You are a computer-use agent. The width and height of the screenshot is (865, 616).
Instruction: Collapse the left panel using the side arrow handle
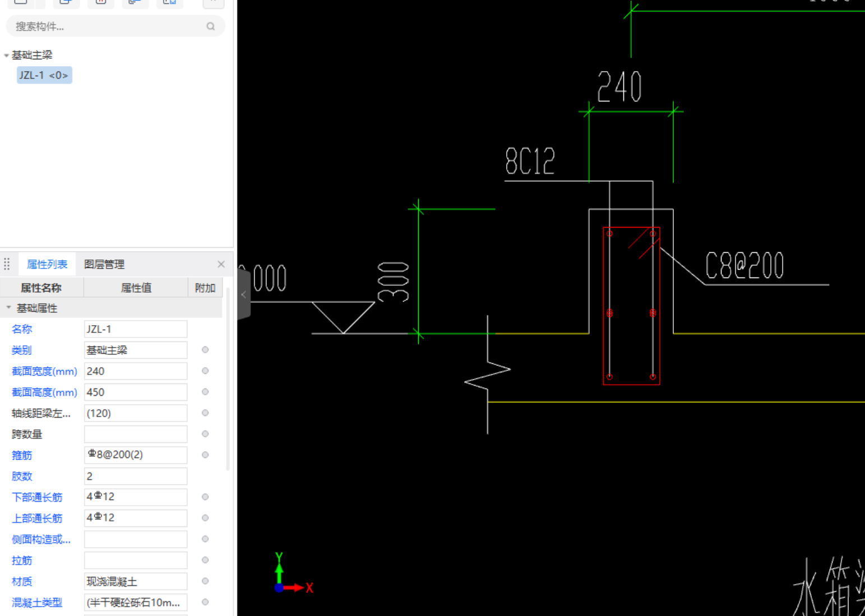pos(243,294)
